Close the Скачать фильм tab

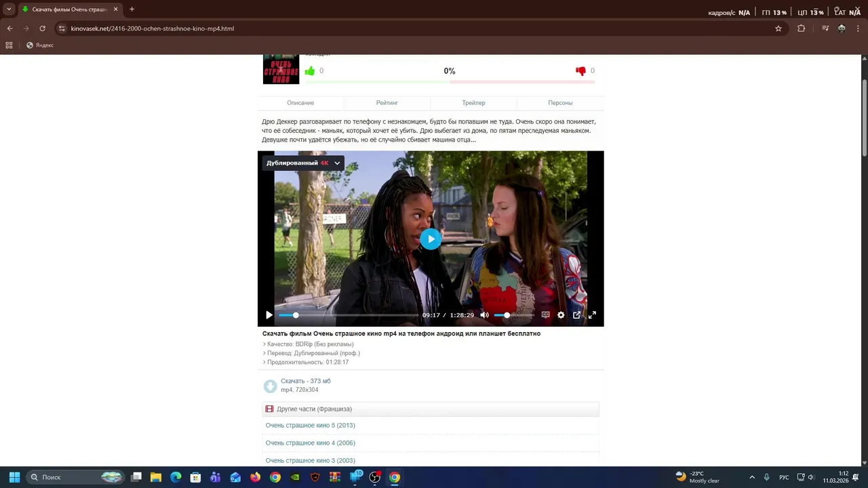(115, 9)
